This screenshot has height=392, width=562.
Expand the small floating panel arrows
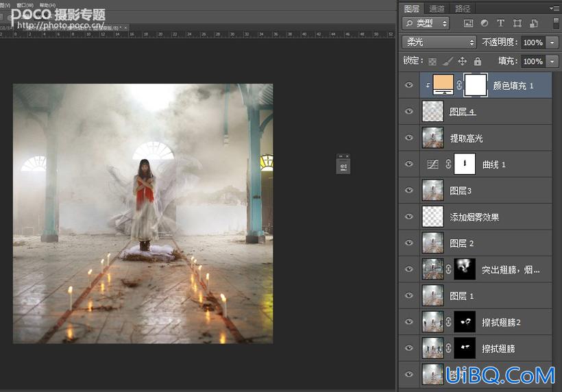(x=341, y=156)
